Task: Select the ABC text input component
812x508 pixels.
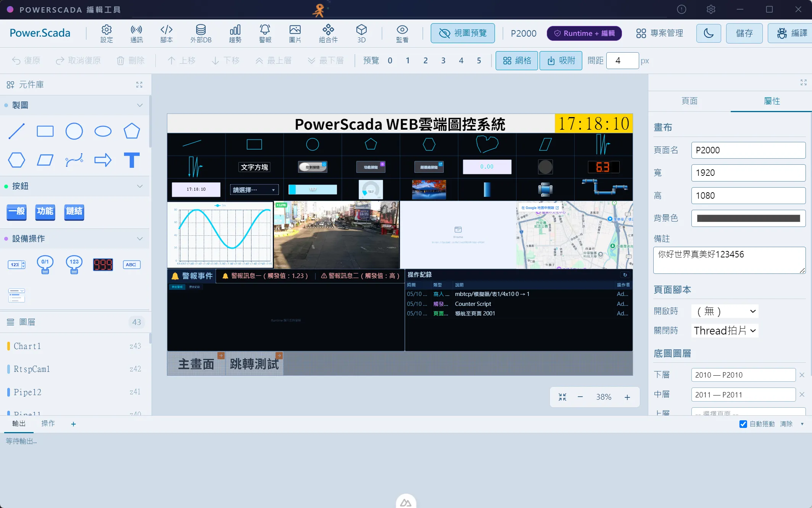Action: (x=132, y=265)
